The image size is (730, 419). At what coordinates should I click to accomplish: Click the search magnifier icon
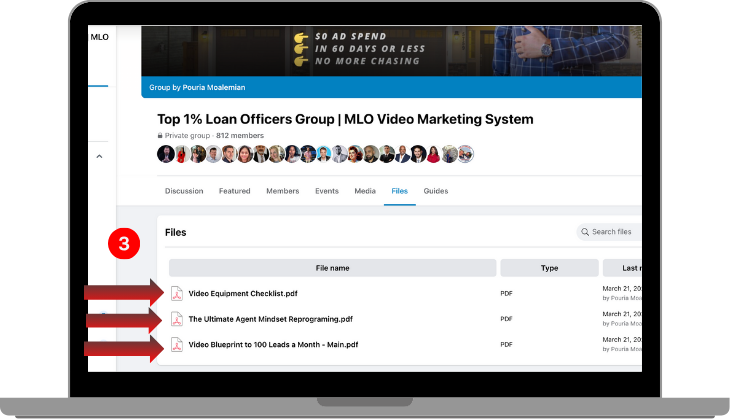point(585,231)
